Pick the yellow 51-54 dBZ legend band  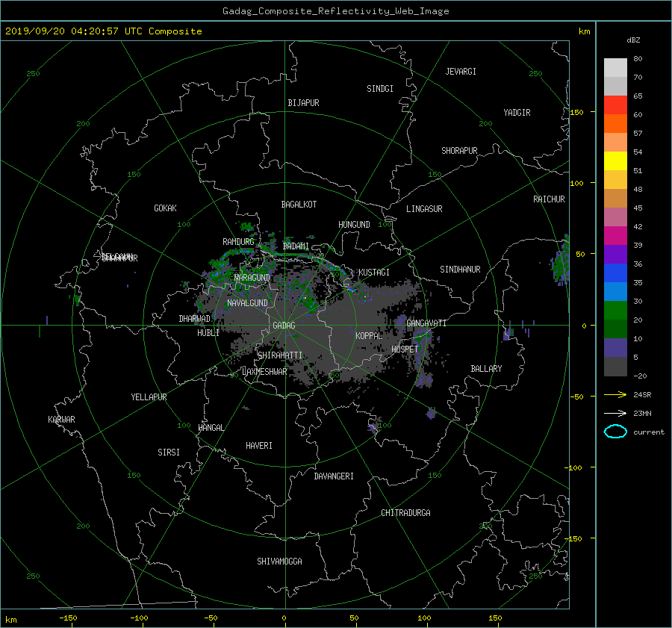[615, 161]
